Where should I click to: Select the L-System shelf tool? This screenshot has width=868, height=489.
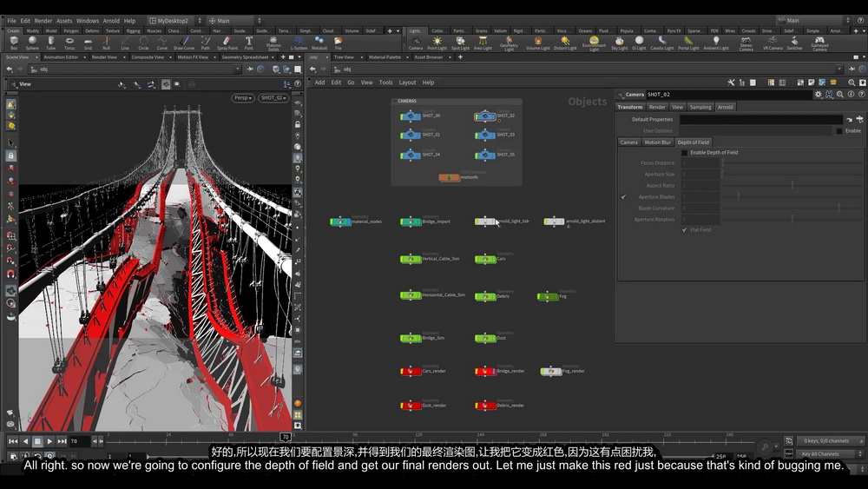[299, 43]
